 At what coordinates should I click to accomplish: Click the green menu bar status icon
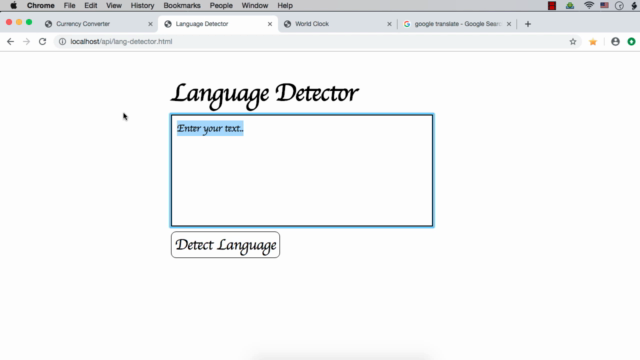570,6
